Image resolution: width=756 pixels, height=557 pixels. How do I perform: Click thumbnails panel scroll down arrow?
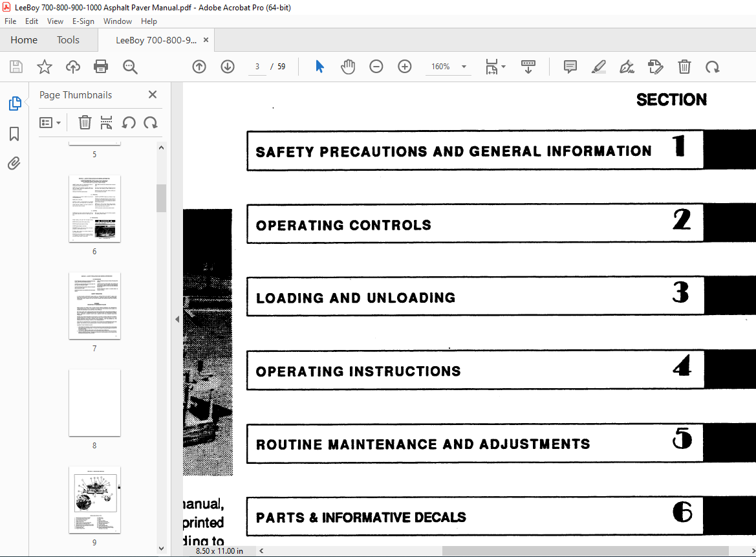tap(161, 549)
